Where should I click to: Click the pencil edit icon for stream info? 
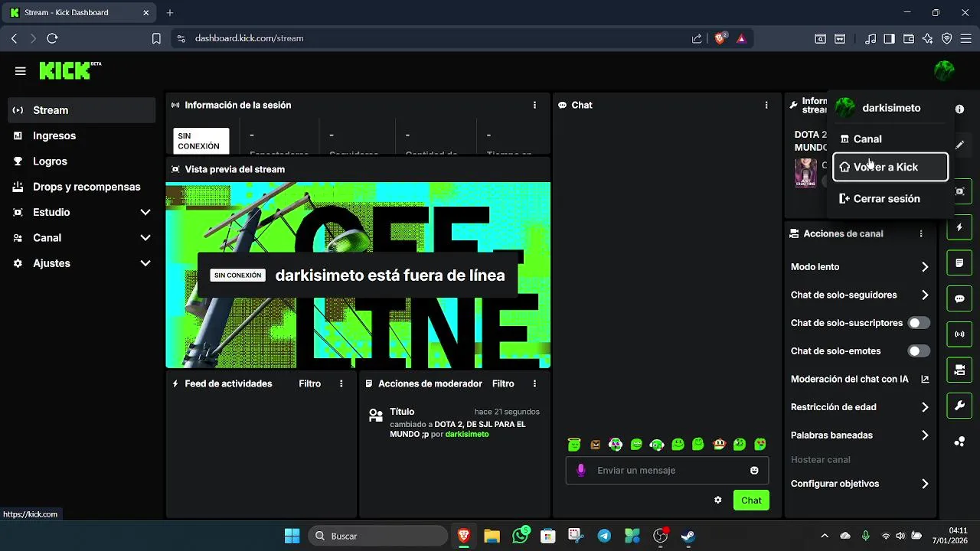click(x=959, y=145)
